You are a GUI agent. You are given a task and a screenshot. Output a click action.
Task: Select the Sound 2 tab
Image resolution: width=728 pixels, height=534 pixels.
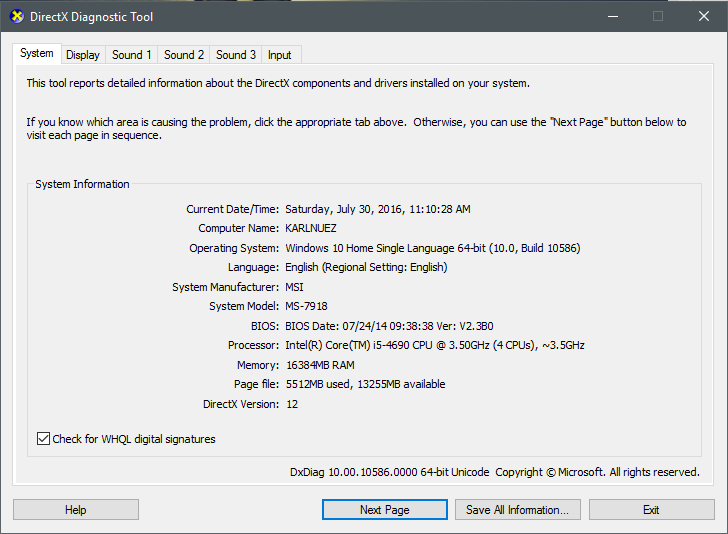(x=184, y=55)
